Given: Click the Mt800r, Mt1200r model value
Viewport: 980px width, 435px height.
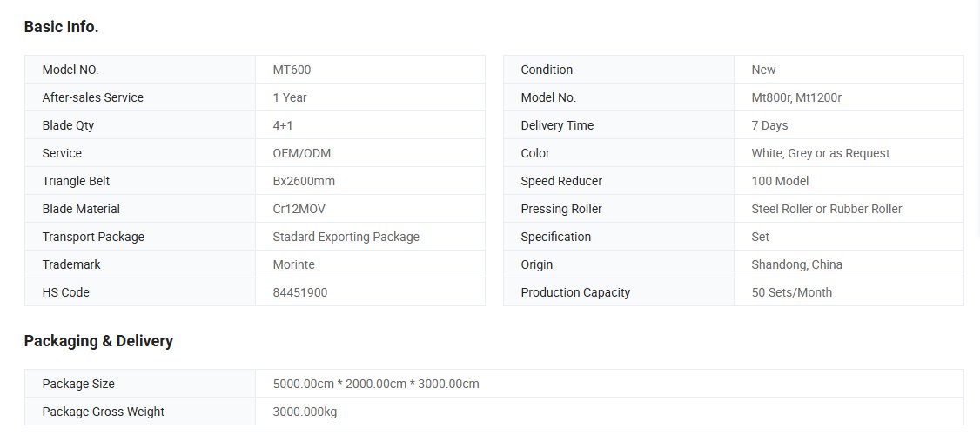Looking at the screenshot, I should click(796, 97).
